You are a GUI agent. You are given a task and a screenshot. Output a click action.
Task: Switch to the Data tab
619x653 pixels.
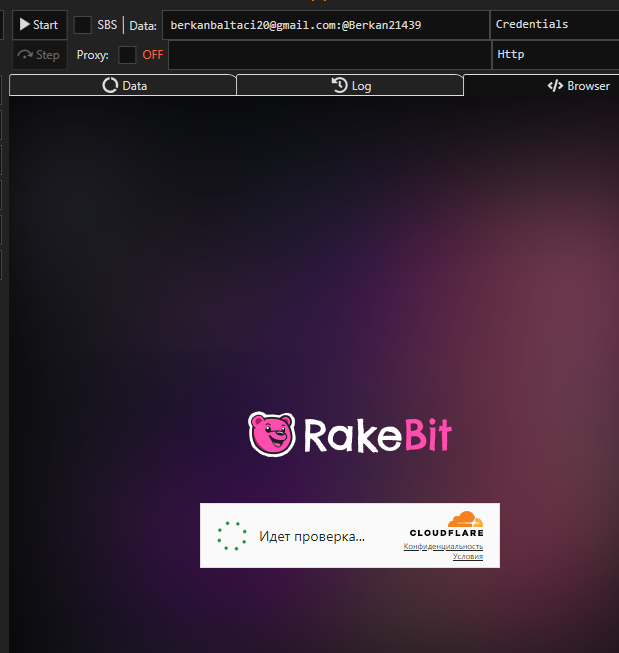click(123, 85)
